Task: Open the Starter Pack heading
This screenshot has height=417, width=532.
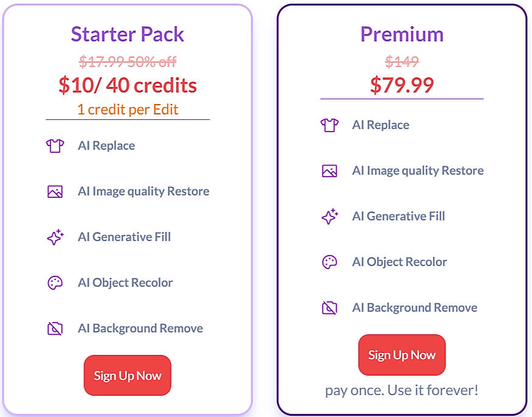Action: 127,35
